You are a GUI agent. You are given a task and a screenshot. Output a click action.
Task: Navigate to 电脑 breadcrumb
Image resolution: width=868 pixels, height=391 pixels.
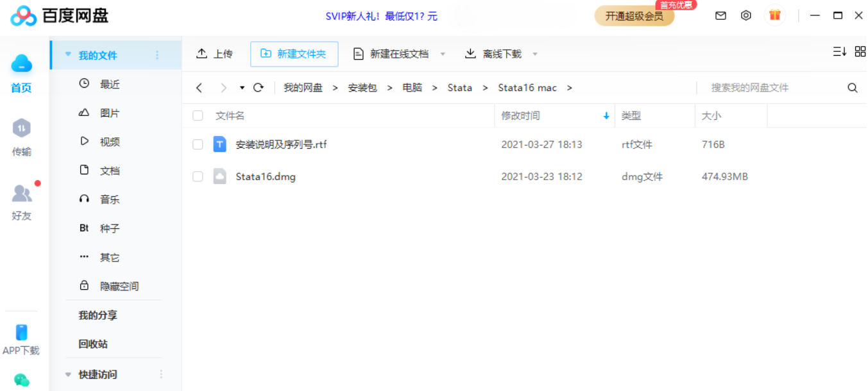[x=413, y=88]
